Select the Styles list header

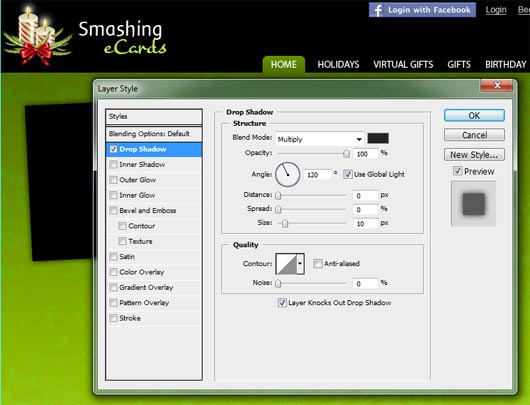click(x=154, y=117)
